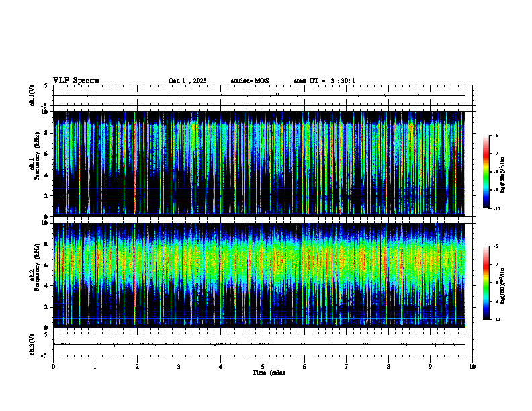Click the ch.1 voltage waveform trace panel
Viewport: 532px width, 411px height.
coord(263,95)
